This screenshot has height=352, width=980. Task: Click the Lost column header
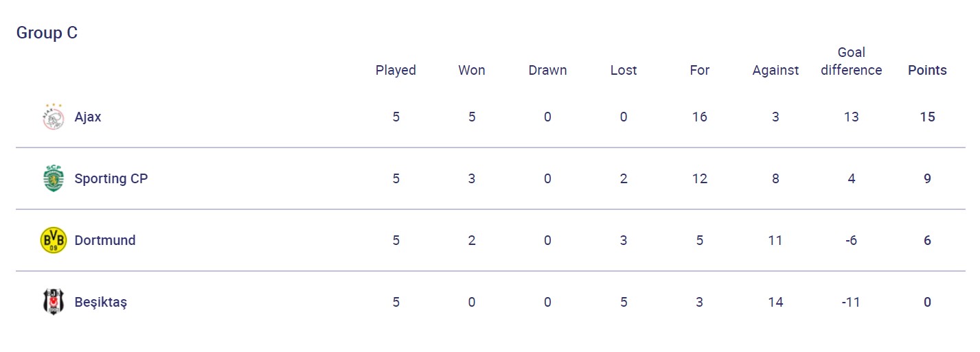[624, 70]
